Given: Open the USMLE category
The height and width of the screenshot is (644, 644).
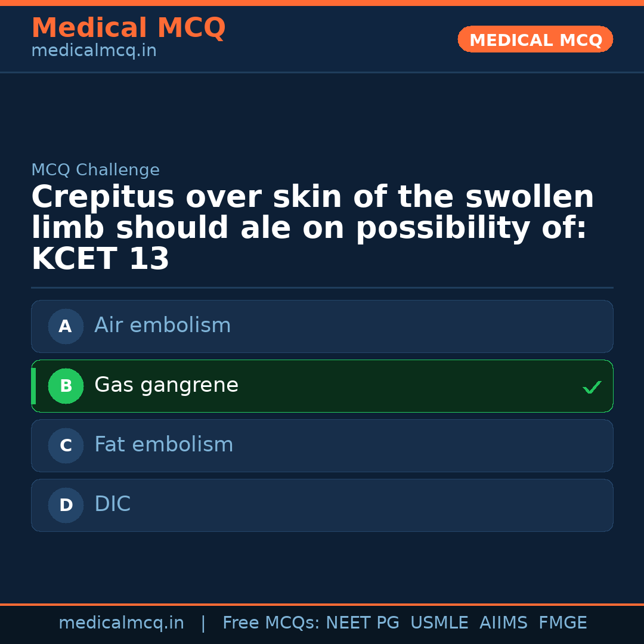Looking at the screenshot, I should point(439,622).
